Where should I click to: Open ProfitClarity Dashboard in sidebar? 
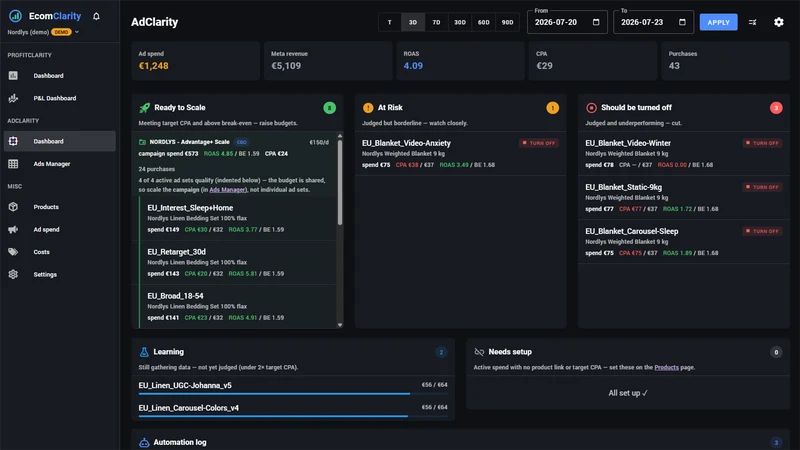coord(60,76)
